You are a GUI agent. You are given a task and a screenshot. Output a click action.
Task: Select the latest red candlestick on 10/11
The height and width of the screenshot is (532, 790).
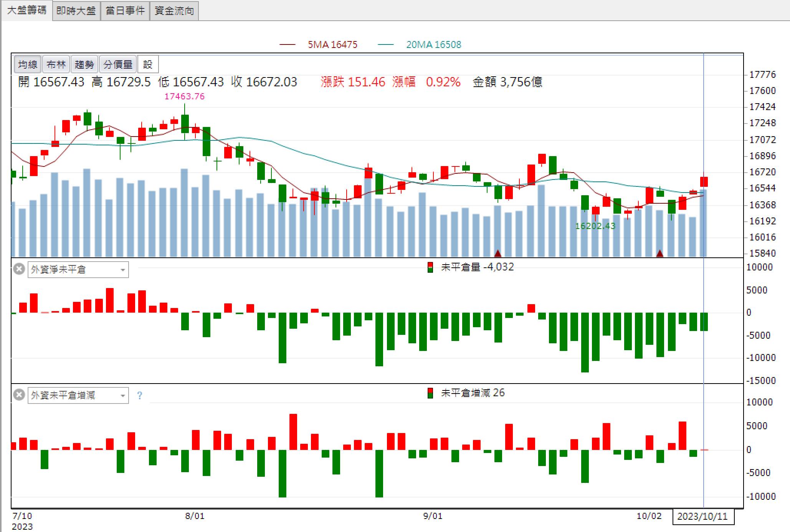[704, 181]
